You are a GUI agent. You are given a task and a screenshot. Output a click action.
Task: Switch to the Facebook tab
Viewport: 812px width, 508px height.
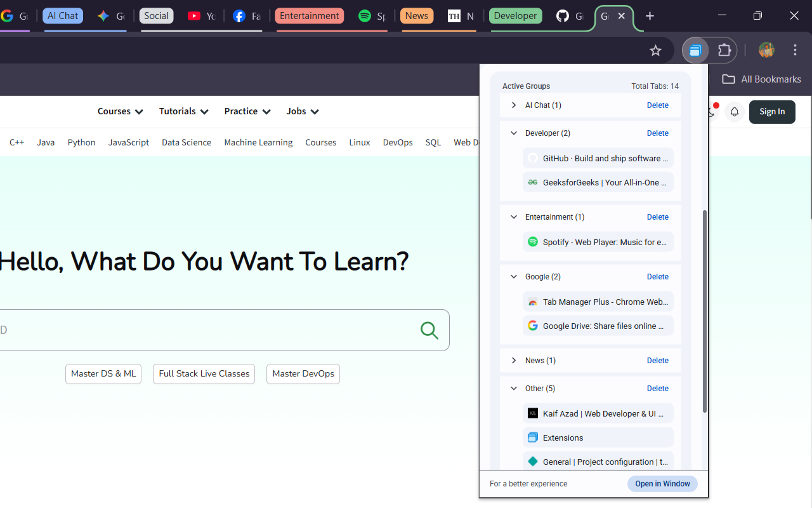coord(246,16)
